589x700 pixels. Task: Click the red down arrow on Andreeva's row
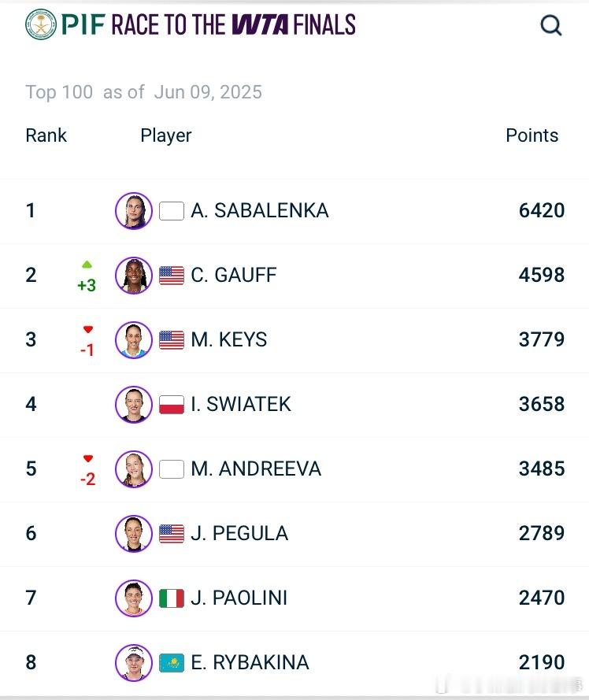(88, 458)
